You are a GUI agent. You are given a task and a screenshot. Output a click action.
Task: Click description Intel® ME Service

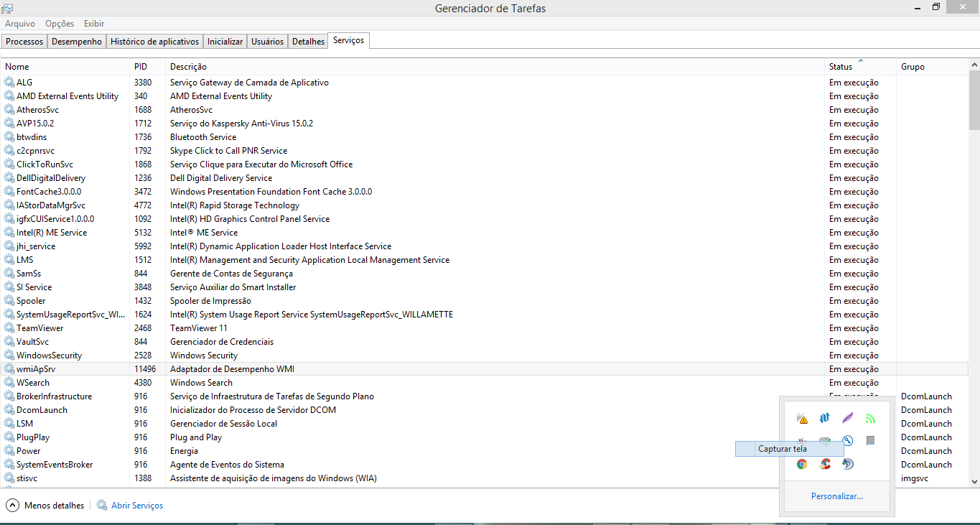pos(204,233)
